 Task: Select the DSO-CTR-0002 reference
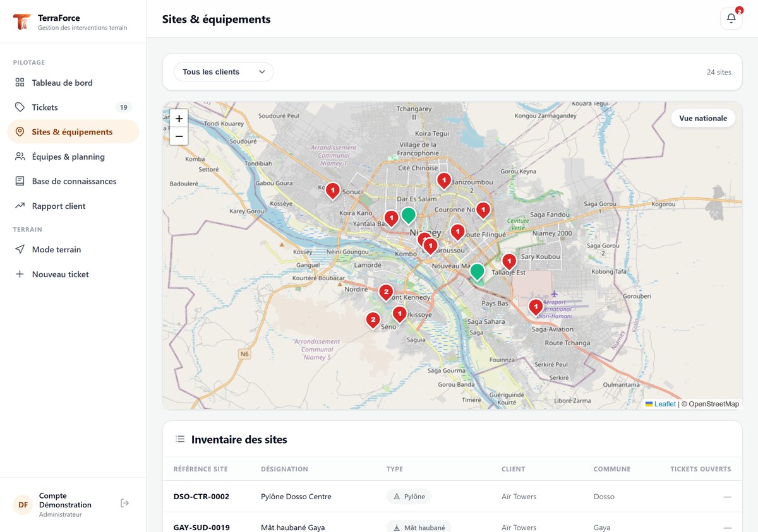202,497
